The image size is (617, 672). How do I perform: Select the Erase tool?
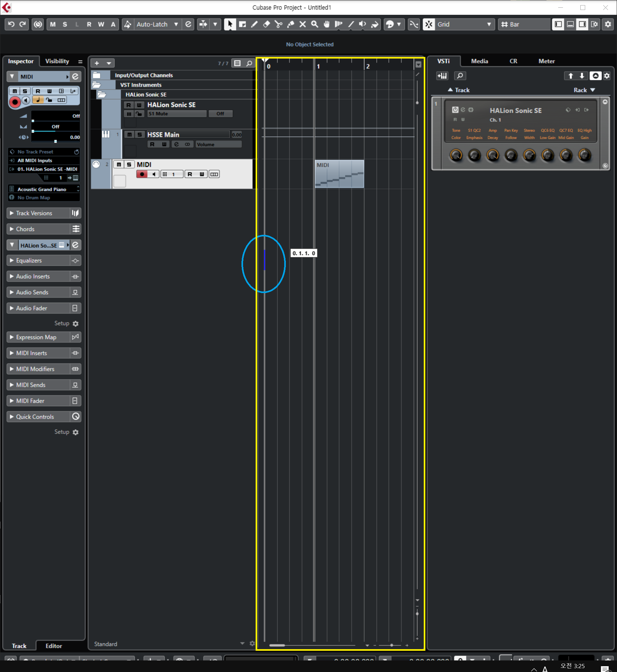pos(267,24)
